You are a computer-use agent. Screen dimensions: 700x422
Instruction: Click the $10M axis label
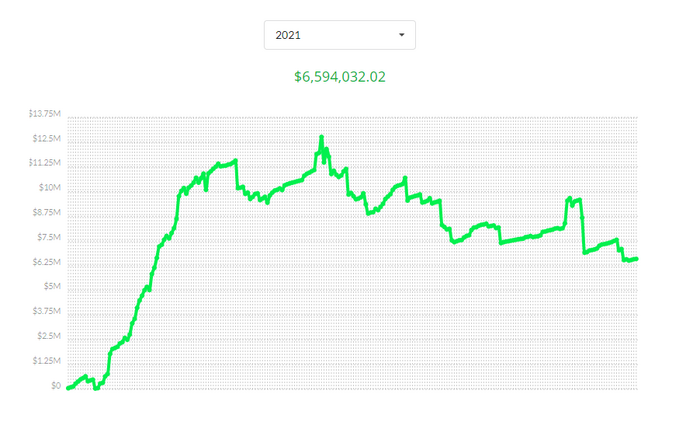click(x=49, y=188)
